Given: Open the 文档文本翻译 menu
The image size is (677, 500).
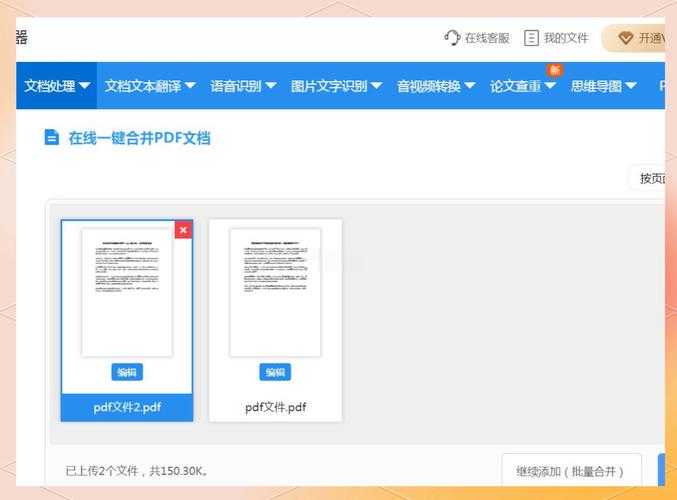Looking at the screenshot, I should pyautogui.click(x=150, y=85).
